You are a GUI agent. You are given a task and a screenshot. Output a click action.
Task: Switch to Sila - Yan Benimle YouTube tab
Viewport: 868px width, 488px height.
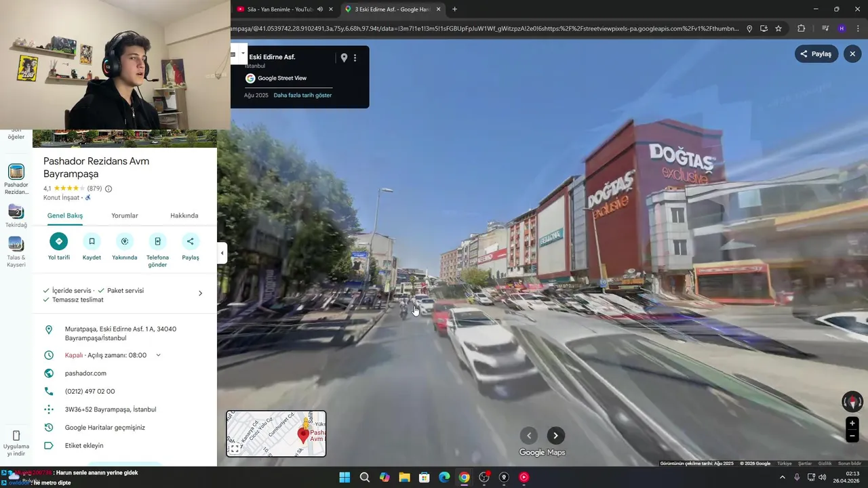(x=279, y=9)
